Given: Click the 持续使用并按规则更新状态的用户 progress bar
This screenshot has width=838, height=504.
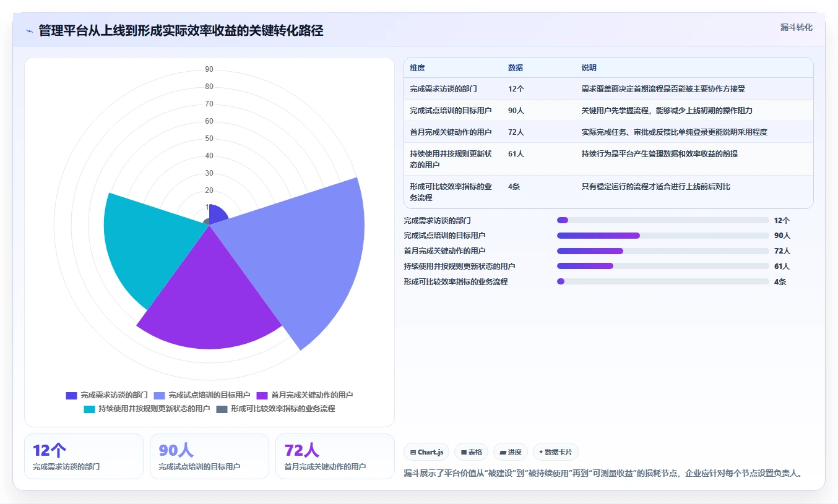Looking at the screenshot, I should (663, 267).
